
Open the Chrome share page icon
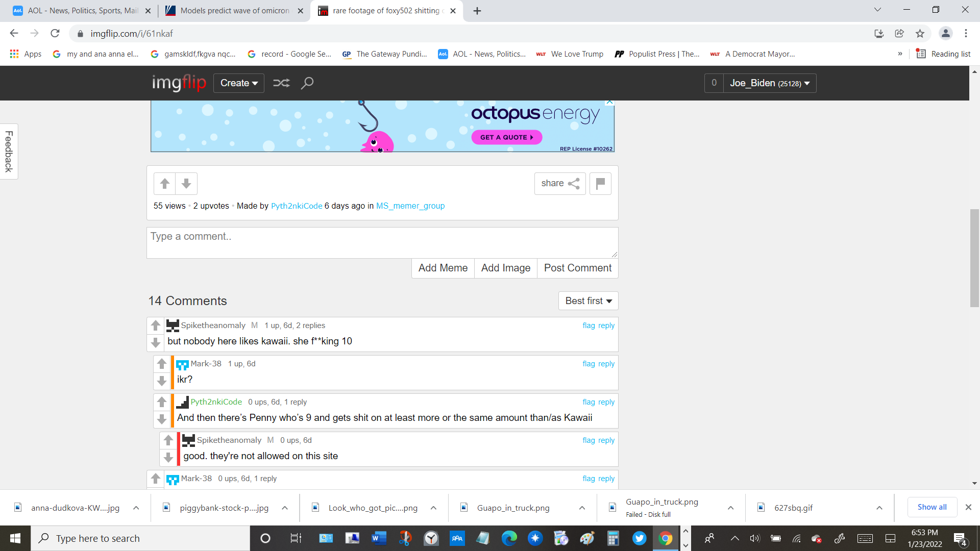click(899, 34)
